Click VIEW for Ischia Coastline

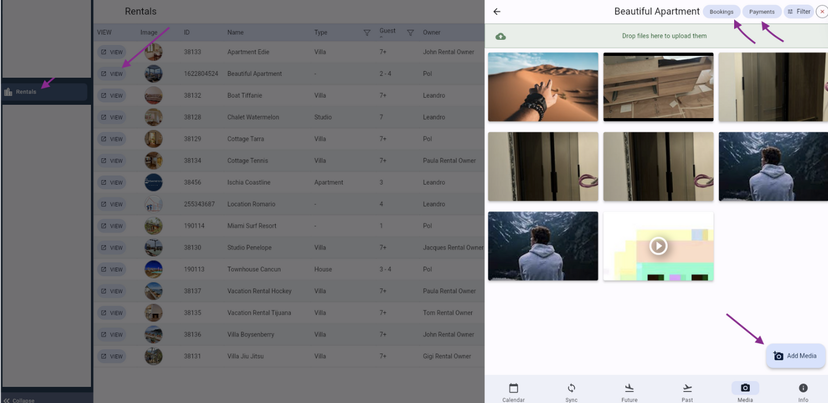[111, 182]
